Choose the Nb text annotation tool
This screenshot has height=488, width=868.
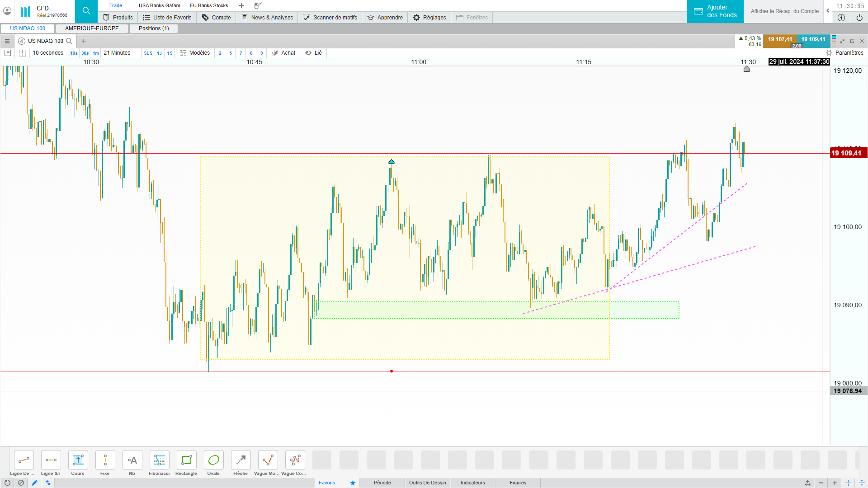pyautogui.click(x=132, y=460)
